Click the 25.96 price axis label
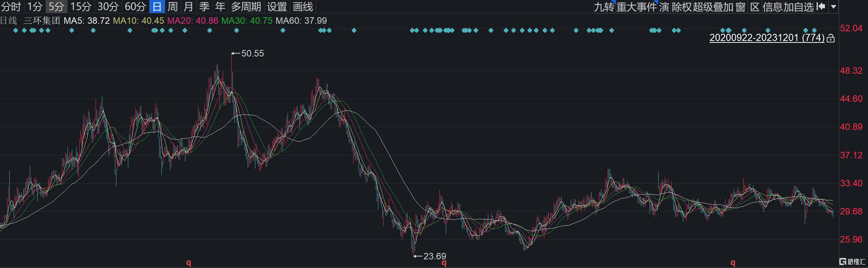This screenshot has height=268, width=868. pyautogui.click(x=851, y=239)
